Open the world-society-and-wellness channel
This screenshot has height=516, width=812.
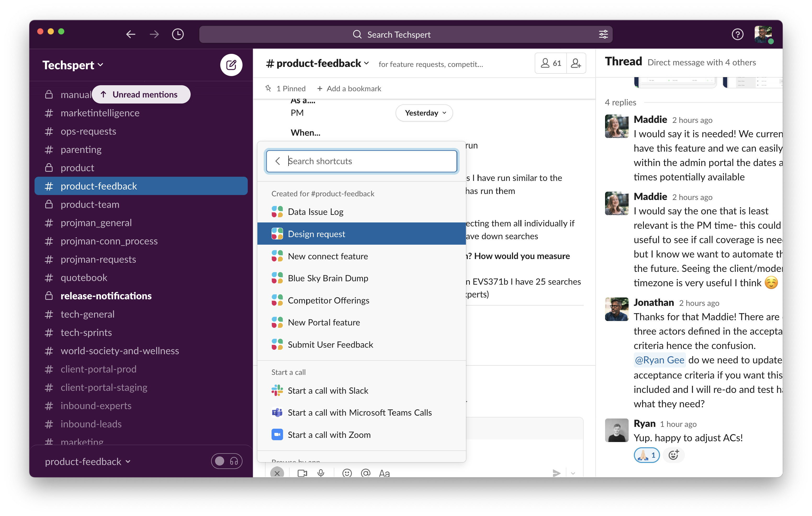click(141, 351)
